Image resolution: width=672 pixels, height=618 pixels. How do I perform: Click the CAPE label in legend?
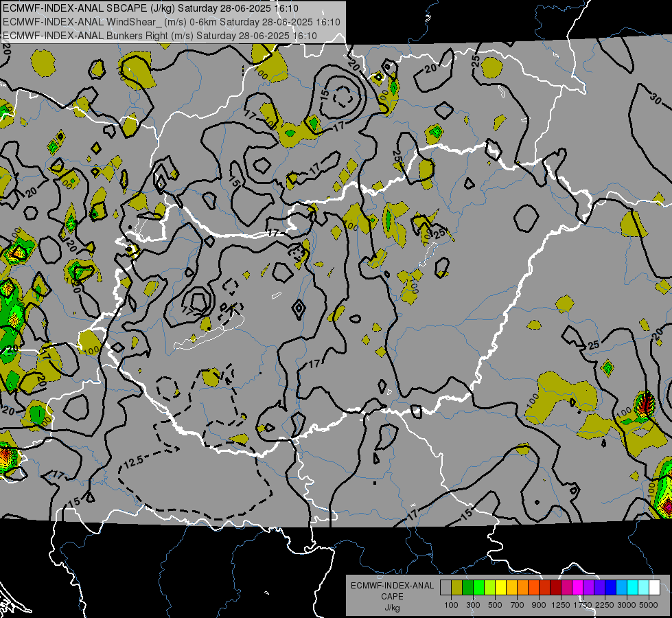click(392, 597)
